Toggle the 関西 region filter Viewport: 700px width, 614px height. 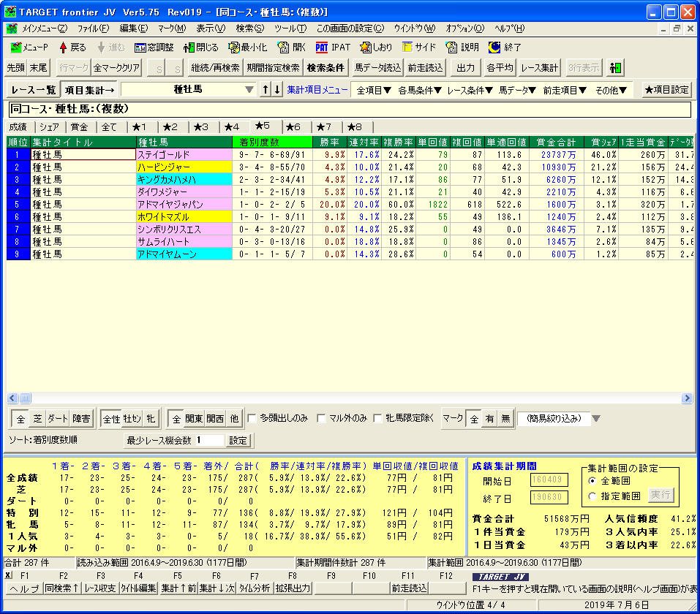coord(215,419)
